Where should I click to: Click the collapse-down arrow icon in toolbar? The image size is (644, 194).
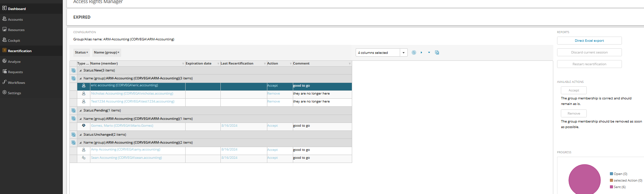(x=429, y=52)
